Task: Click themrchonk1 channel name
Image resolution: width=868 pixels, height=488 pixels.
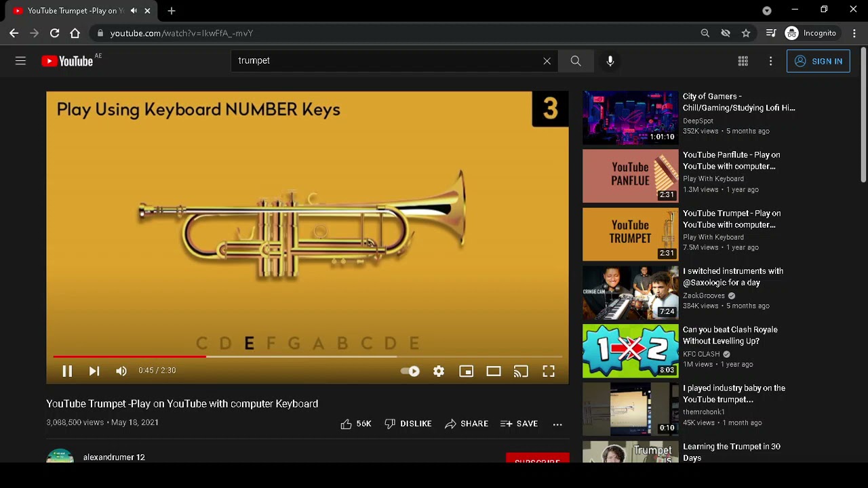Action: pyautogui.click(x=704, y=412)
